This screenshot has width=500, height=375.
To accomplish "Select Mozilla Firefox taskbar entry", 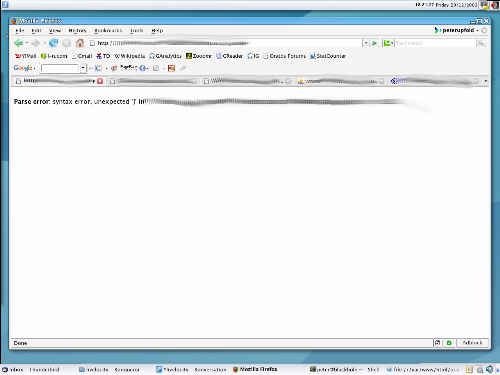I will click(x=255, y=369).
